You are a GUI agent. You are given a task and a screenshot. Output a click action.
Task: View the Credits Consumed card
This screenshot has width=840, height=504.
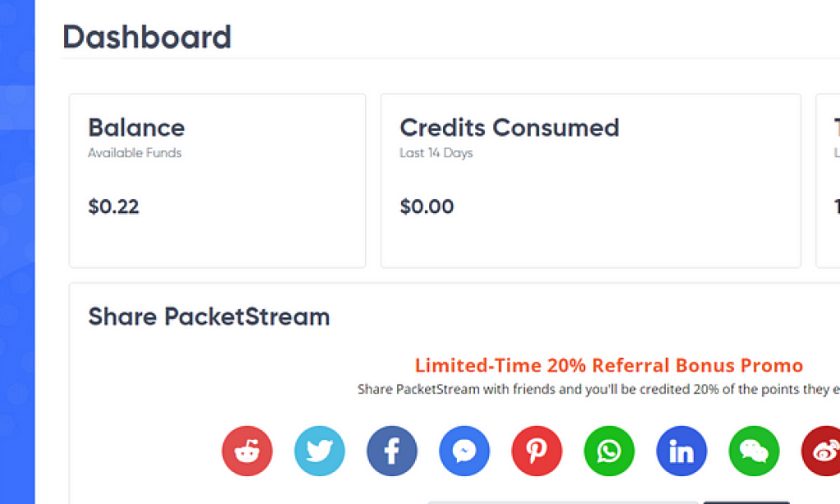coord(590,180)
